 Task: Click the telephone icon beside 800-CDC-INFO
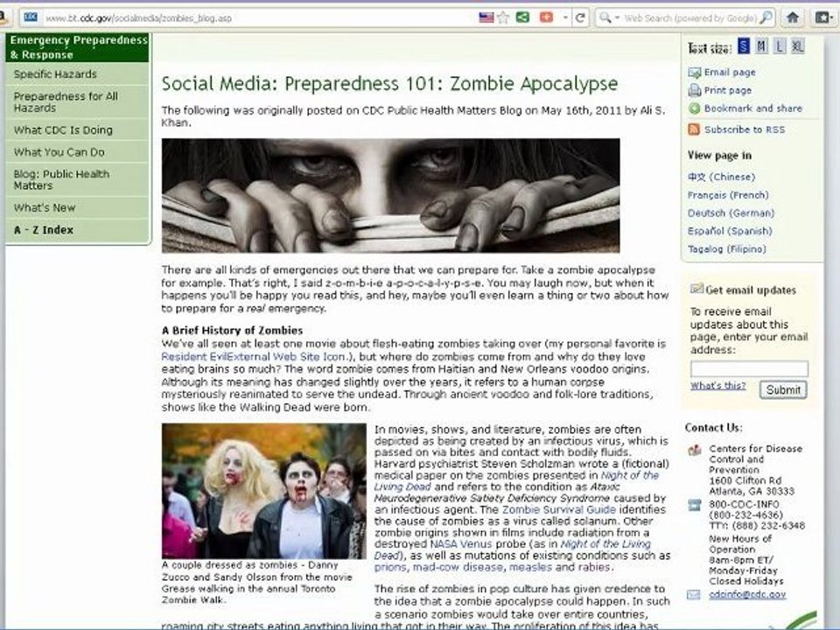pyautogui.click(x=695, y=505)
